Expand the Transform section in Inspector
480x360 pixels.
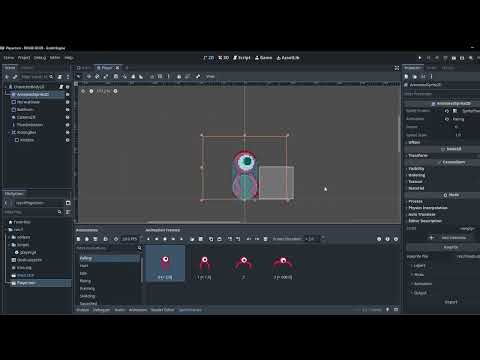pyautogui.click(x=418, y=156)
